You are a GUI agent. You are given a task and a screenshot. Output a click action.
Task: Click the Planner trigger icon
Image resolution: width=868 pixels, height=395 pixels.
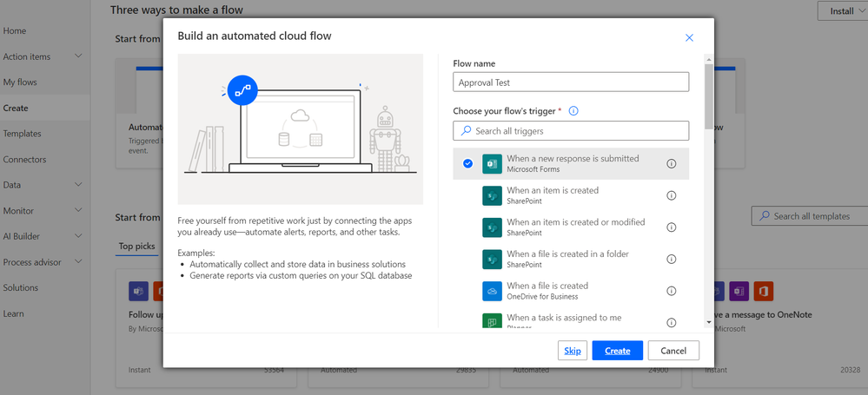tap(492, 321)
